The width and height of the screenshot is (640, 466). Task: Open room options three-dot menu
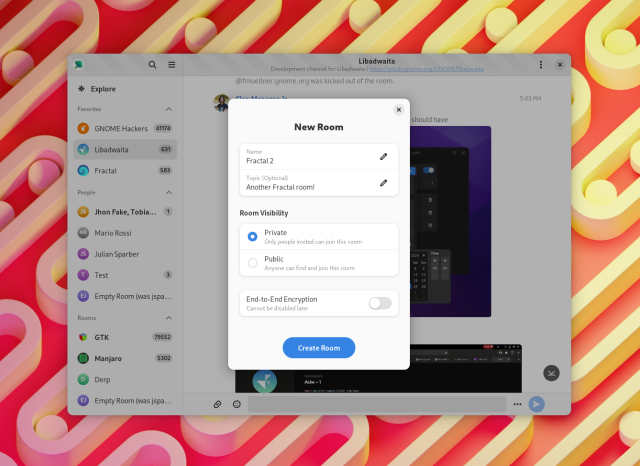[x=541, y=64]
